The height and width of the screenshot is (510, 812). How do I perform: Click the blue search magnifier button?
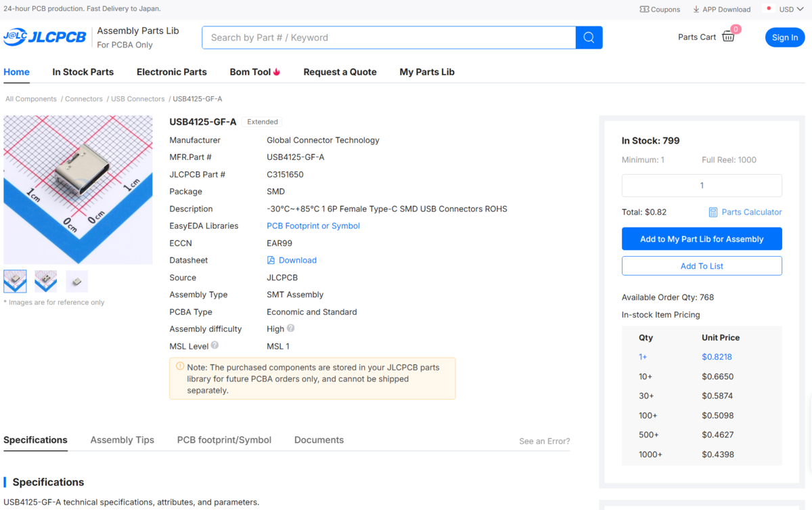(x=589, y=37)
